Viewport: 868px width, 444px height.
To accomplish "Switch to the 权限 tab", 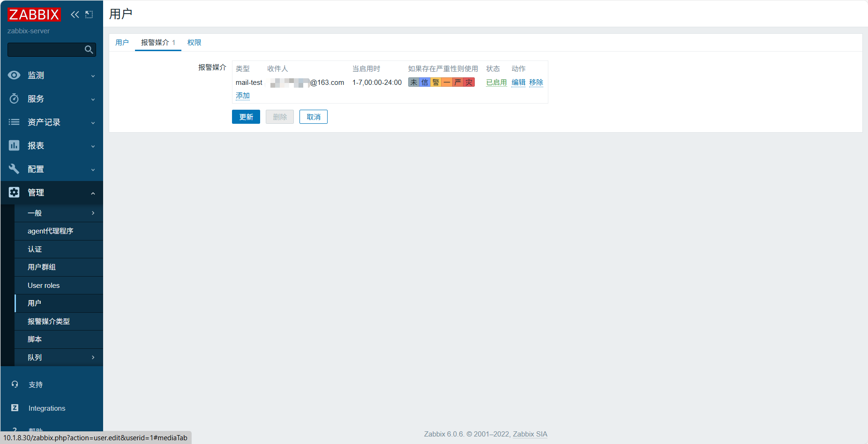I will pos(194,42).
